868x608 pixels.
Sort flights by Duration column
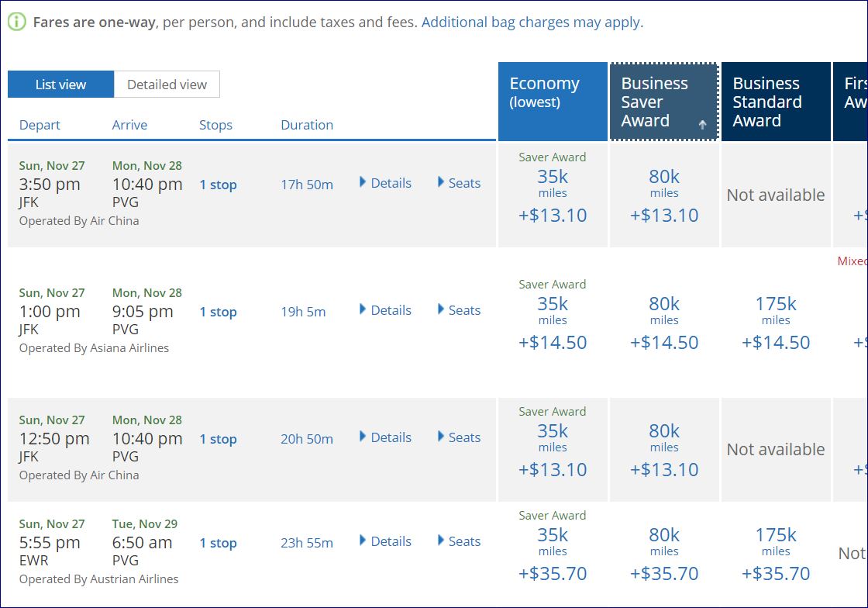point(307,125)
